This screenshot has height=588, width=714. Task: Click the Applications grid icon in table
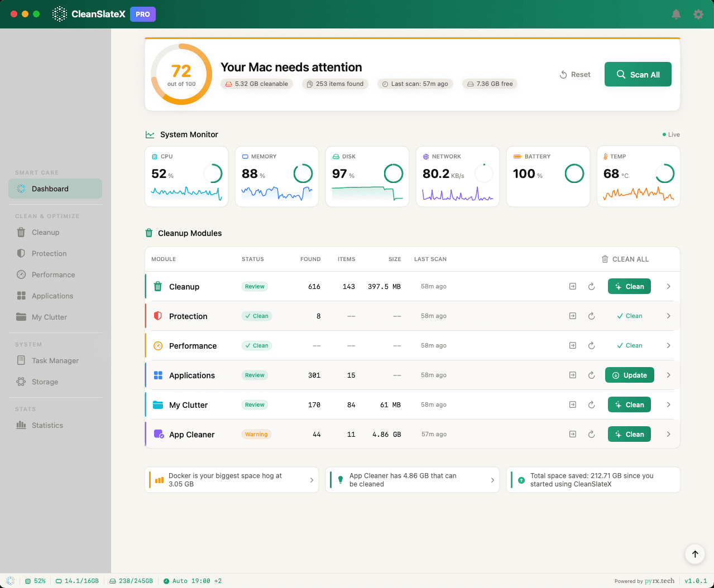(x=158, y=375)
